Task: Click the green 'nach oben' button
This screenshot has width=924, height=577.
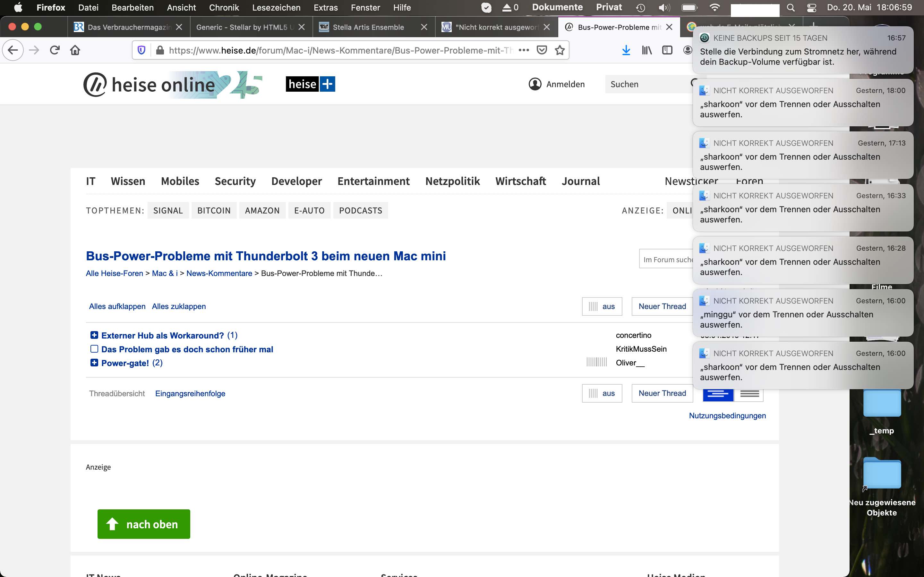Action: click(x=143, y=524)
